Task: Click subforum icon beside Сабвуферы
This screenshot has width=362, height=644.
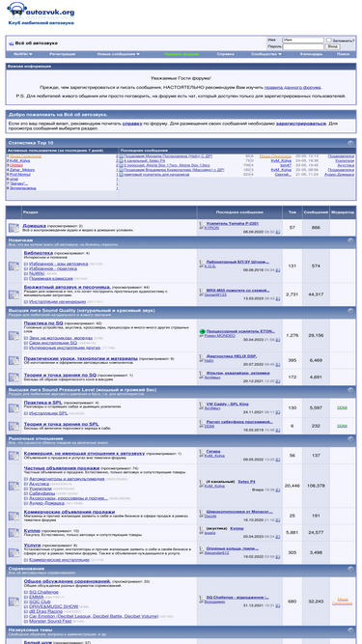Action: point(26,493)
